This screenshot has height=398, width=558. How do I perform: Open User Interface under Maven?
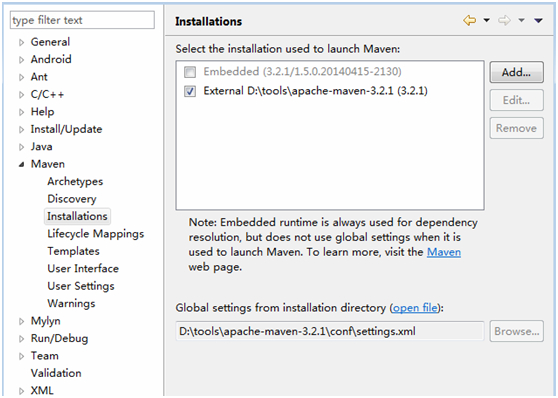click(x=83, y=268)
